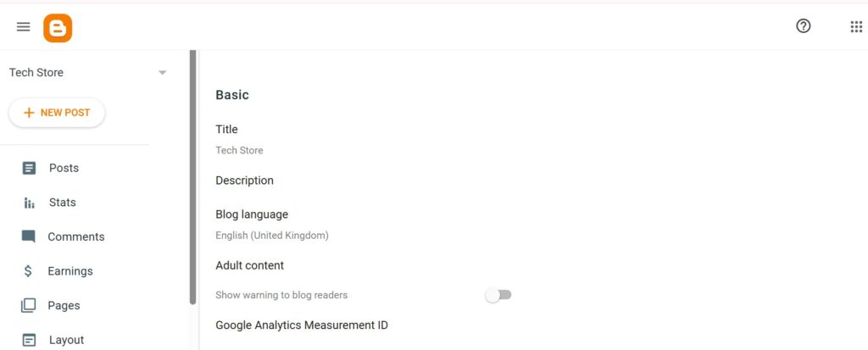Image resolution: width=868 pixels, height=350 pixels.
Task: Open the Help question mark icon
Action: pos(804,26)
